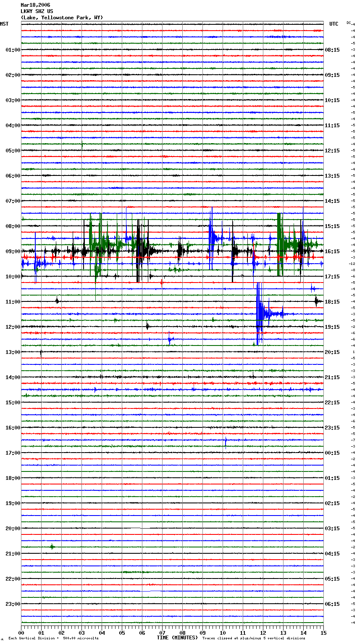Select the 15:00 MST time label

pyautogui.click(x=13, y=403)
